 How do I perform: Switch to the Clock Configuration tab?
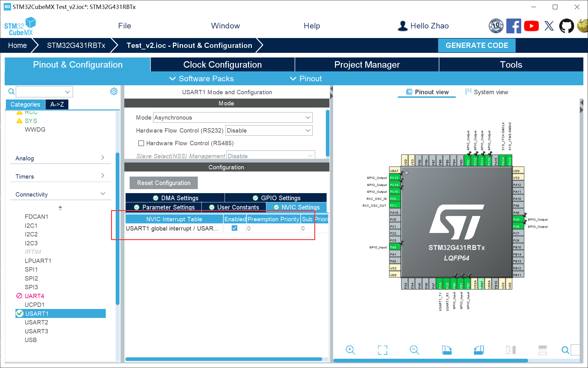click(222, 65)
